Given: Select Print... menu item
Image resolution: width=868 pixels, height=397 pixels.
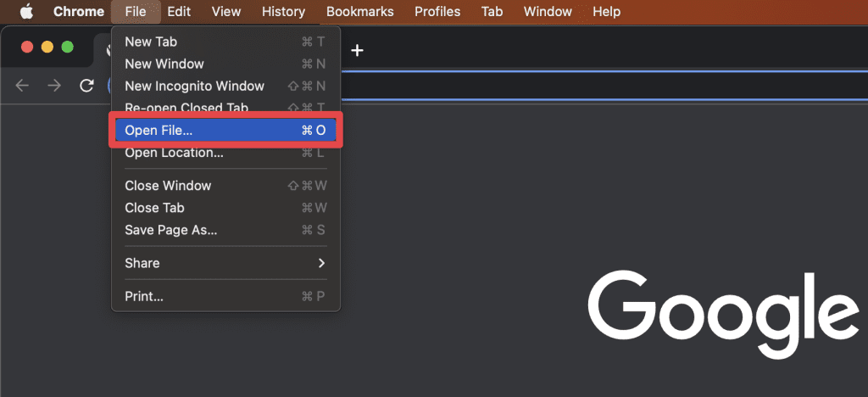Looking at the screenshot, I should click(x=225, y=296).
